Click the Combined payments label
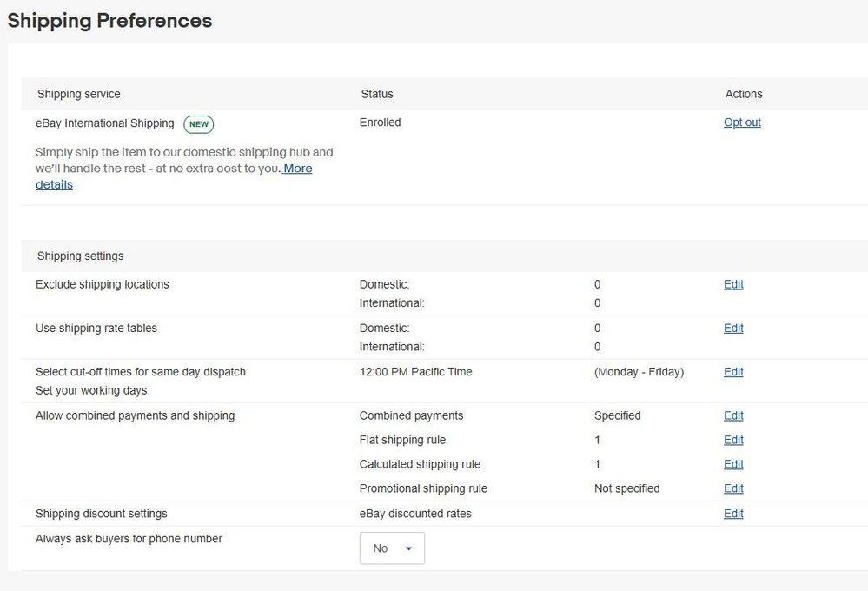868x591 pixels. tap(411, 415)
